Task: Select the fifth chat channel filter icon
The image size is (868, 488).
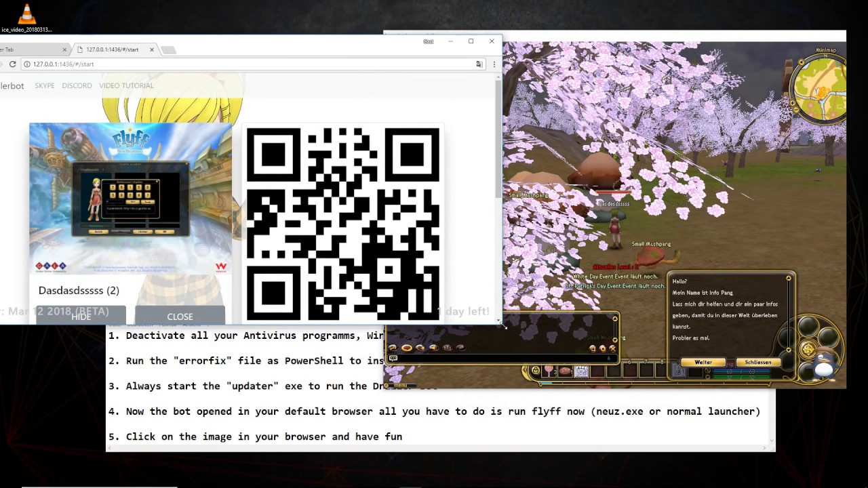Action: [x=447, y=348]
